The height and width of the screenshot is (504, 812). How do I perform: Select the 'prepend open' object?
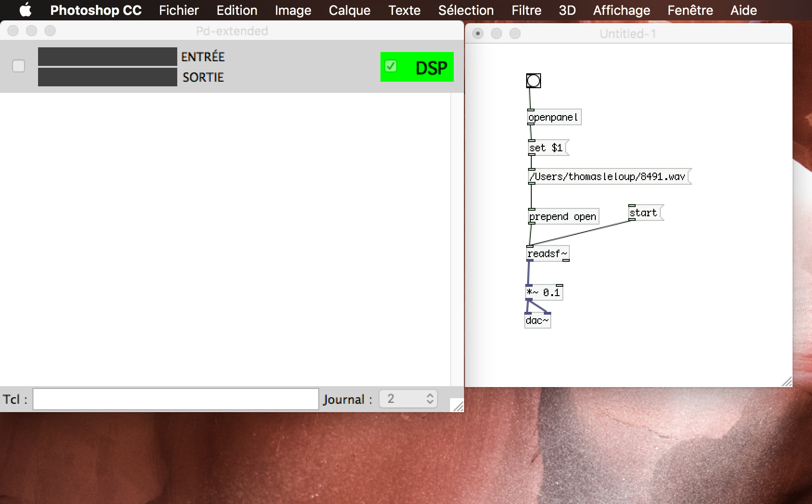[563, 217]
